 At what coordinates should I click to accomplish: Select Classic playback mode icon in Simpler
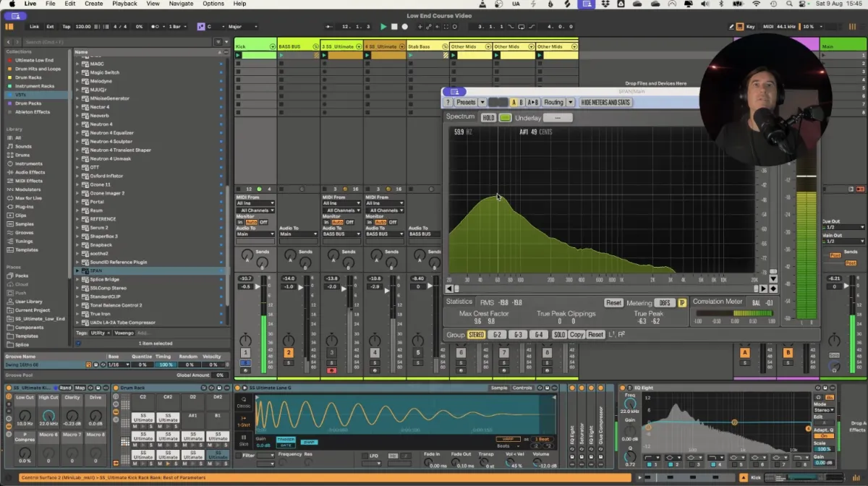tap(244, 401)
